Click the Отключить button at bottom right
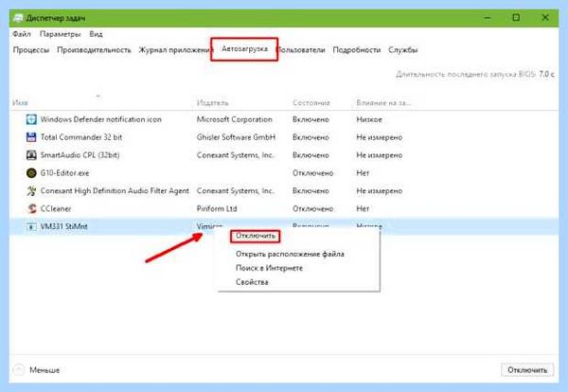The height and width of the screenshot is (392, 568). (x=527, y=370)
